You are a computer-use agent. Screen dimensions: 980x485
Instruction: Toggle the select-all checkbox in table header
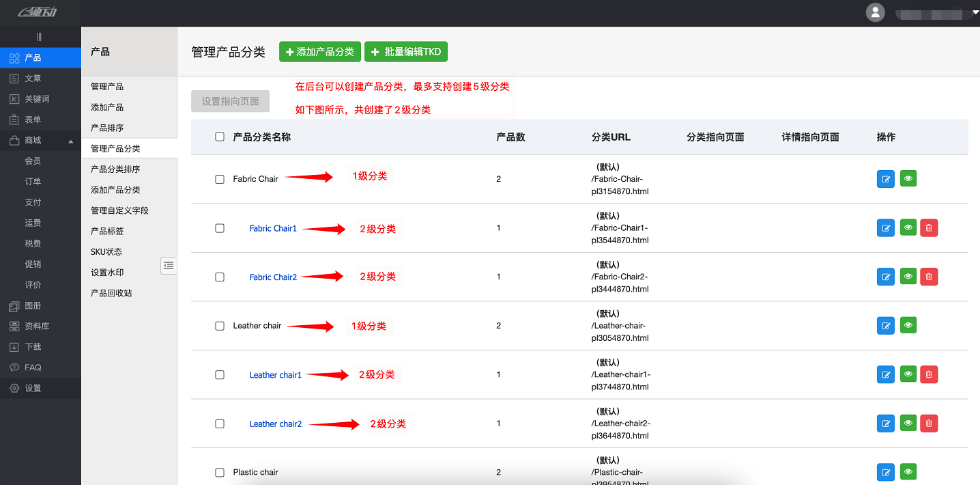tap(220, 137)
